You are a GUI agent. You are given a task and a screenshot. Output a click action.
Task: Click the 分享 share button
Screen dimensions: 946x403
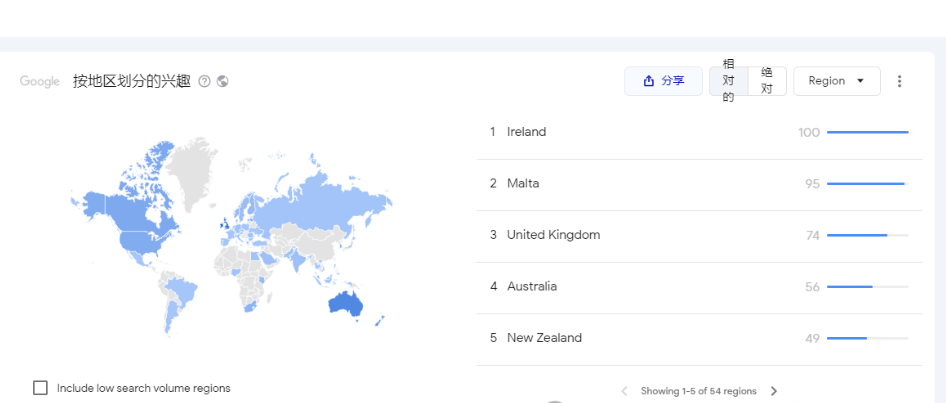(x=663, y=81)
